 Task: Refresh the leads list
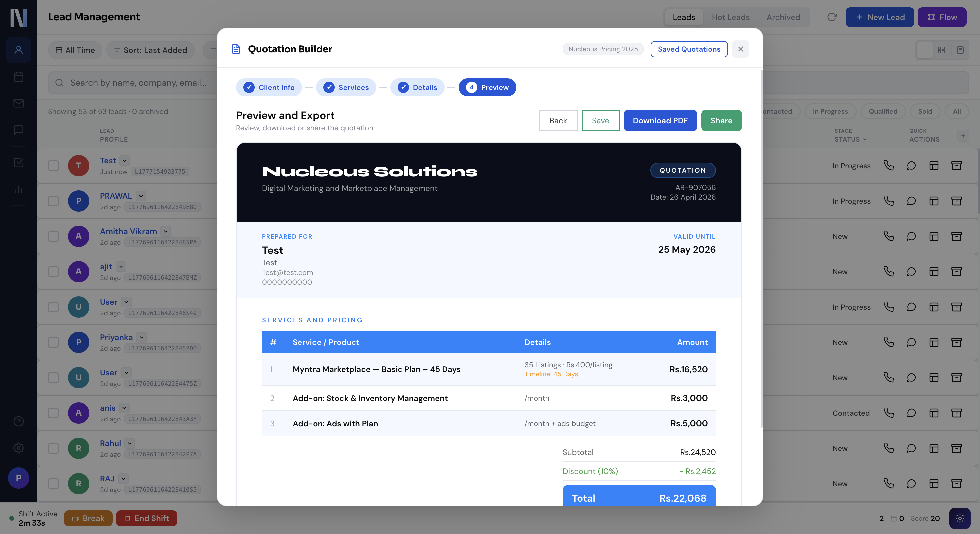coord(832,17)
